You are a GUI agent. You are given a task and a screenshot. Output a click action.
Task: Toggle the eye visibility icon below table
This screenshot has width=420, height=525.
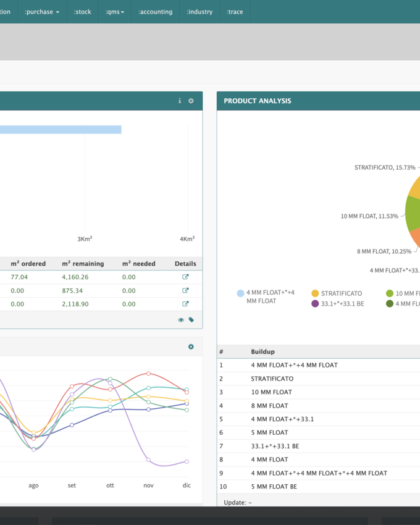click(181, 320)
